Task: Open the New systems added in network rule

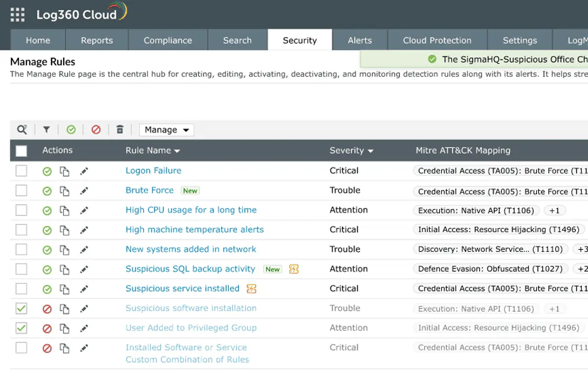Action: pyautogui.click(x=191, y=249)
